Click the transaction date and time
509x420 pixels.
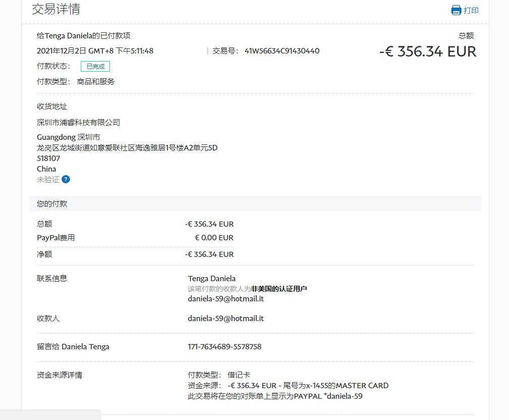tap(95, 50)
